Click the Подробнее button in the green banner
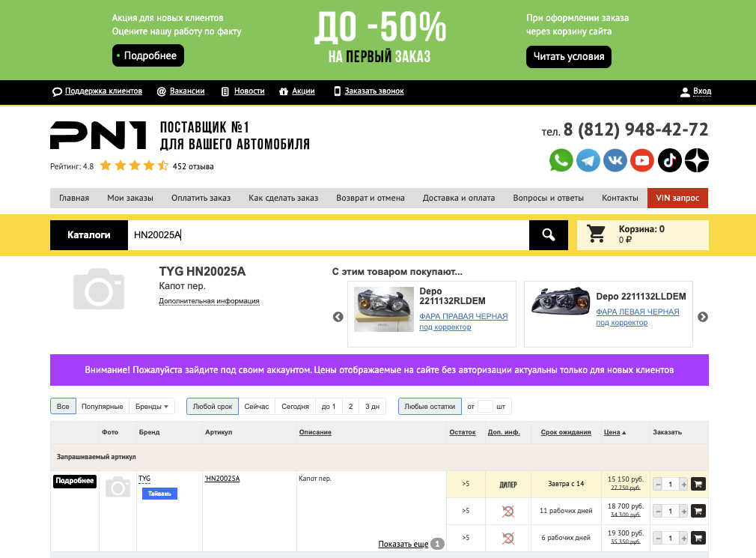The width and height of the screenshot is (756, 558). [148, 55]
